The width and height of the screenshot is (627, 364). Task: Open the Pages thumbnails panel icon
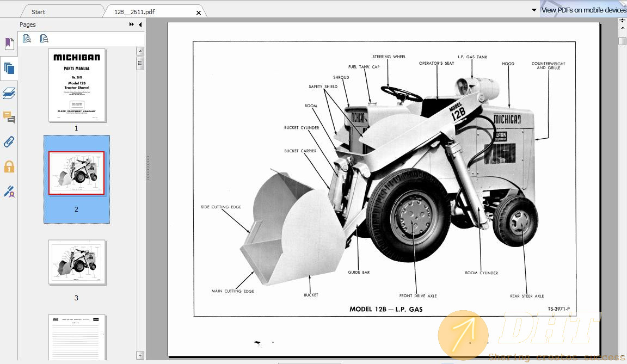pos(9,69)
